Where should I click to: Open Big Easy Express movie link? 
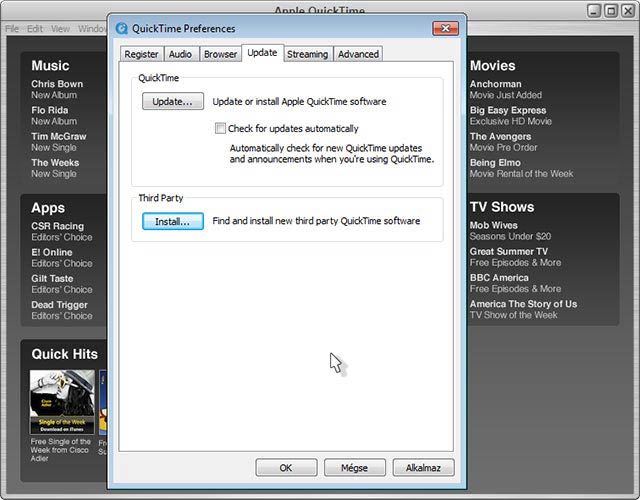[x=511, y=116]
